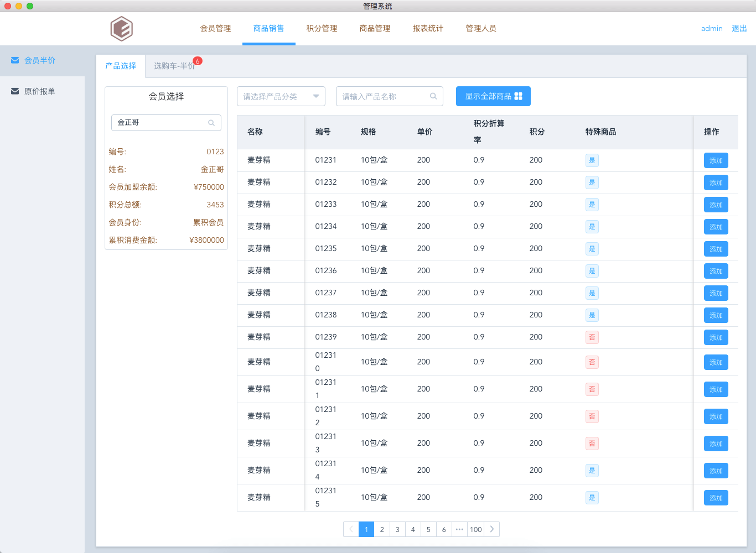Click the red badge on the cart tab

coord(198,61)
